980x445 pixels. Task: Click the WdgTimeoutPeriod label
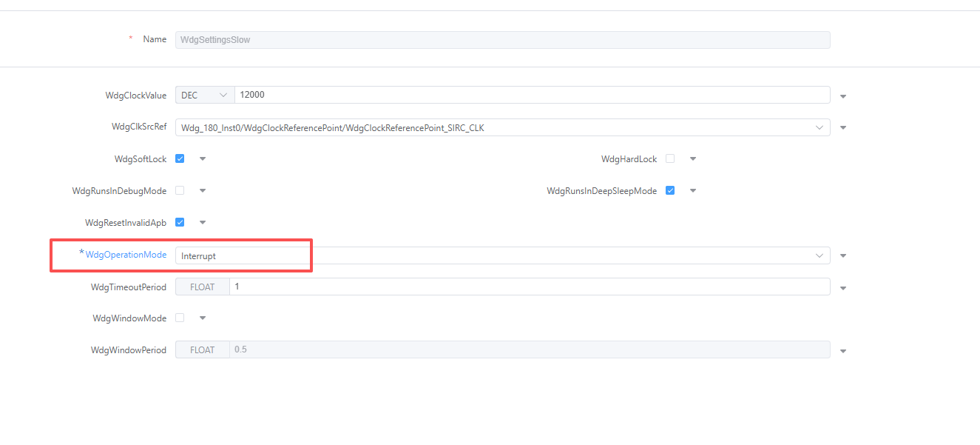click(x=129, y=287)
